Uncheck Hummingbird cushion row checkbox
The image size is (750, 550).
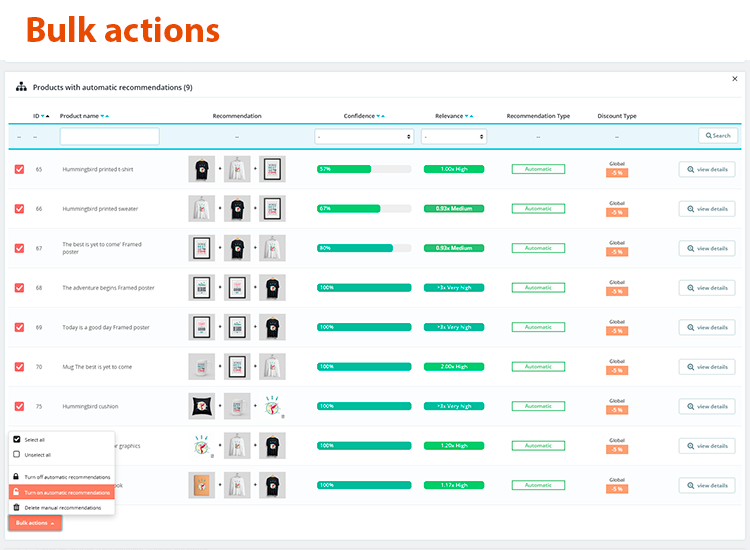pyautogui.click(x=19, y=407)
